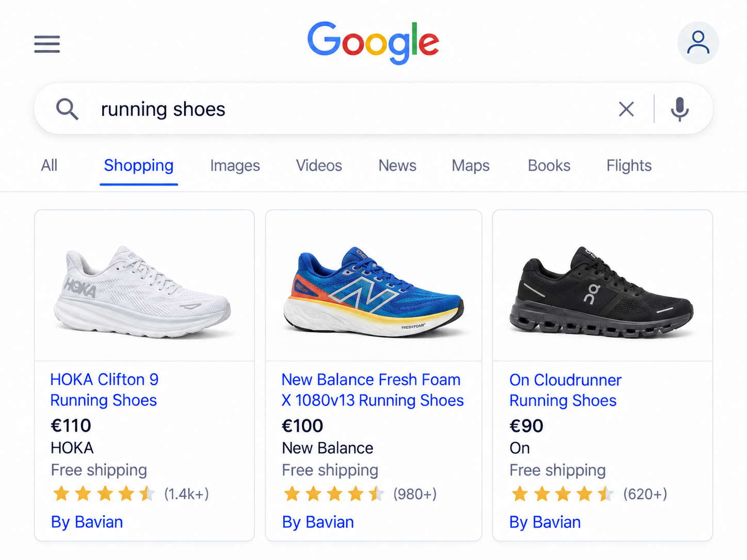Viewport: 747px width, 560px height.
Task: Click the user account profile icon
Action: click(698, 43)
